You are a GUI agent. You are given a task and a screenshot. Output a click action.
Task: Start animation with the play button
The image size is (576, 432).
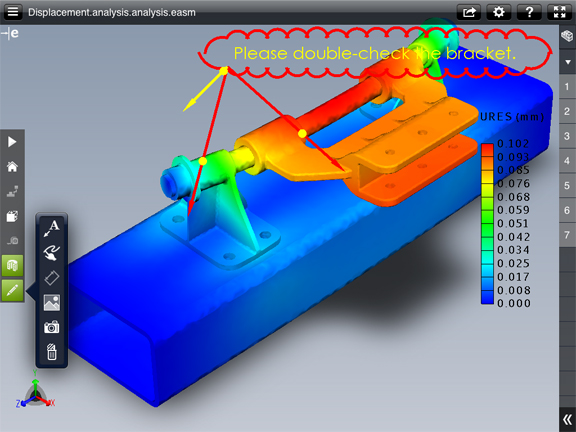tap(12, 142)
